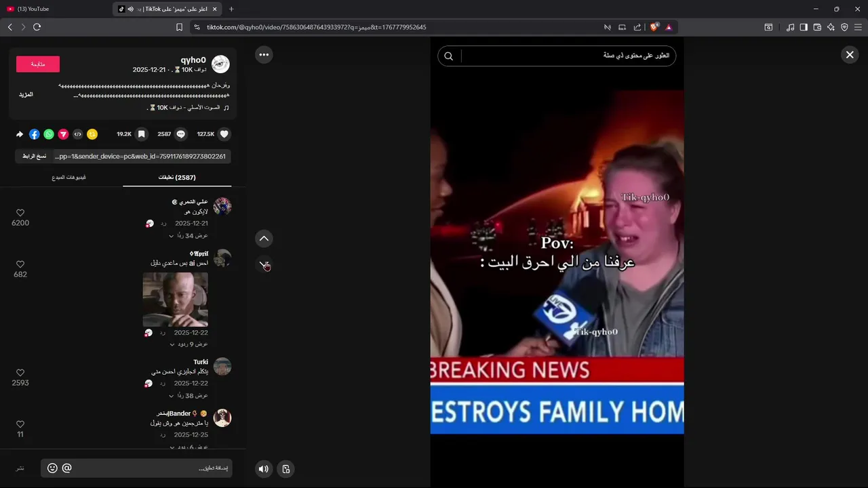The image size is (868, 488).
Task: Mute the video with speaker icon
Action: (x=264, y=469)
